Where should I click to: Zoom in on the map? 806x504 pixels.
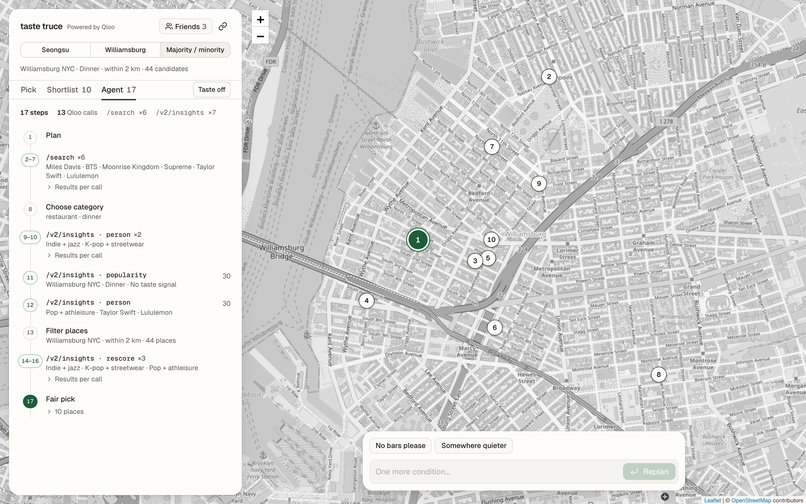click(260, 20)
